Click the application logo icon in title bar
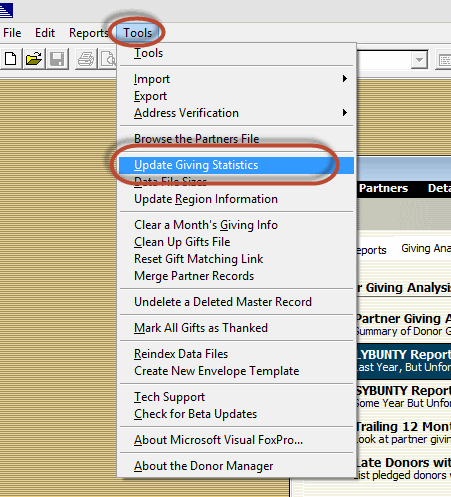Screen dimensions: 451x497 tap(6, 10)
